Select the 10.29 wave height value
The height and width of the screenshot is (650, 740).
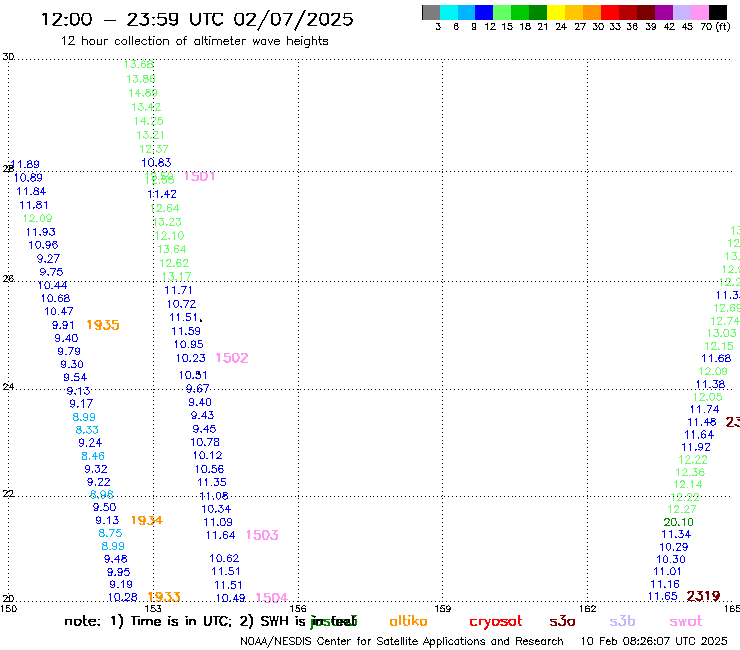coord(674,547)
